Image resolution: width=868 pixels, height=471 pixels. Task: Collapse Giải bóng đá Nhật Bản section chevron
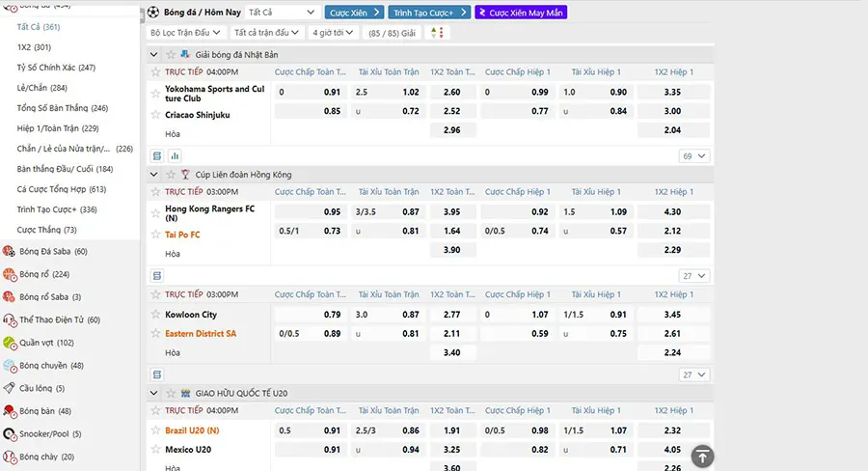(x=154, y=54)
